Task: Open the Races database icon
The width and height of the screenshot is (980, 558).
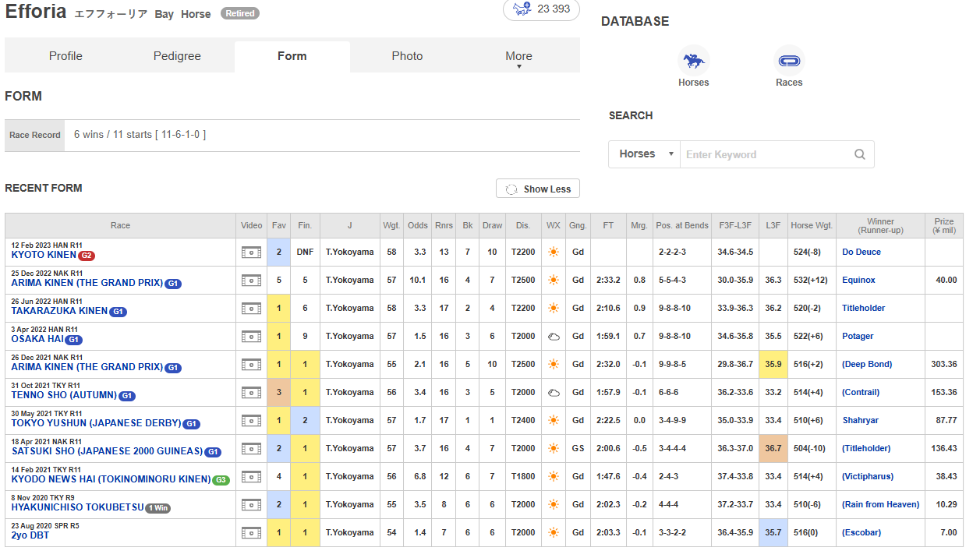Action: point(789,60)
